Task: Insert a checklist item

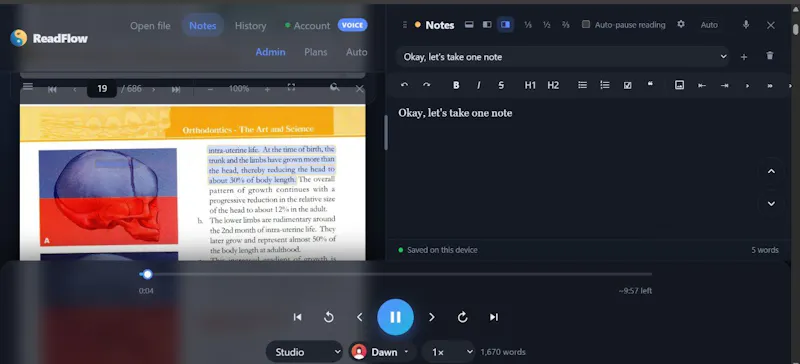Action: pos(628,85)
